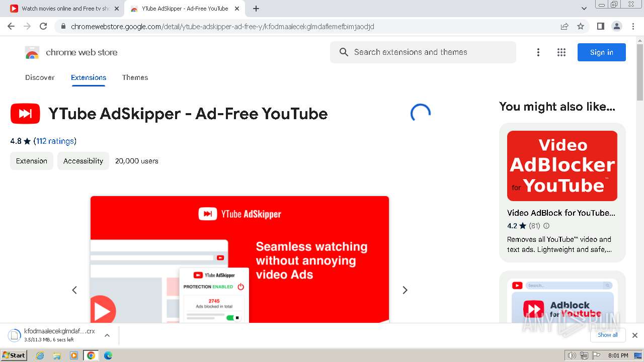Close the Watch movies online tab
Screen dimensions: 644x362
point(116,9)
